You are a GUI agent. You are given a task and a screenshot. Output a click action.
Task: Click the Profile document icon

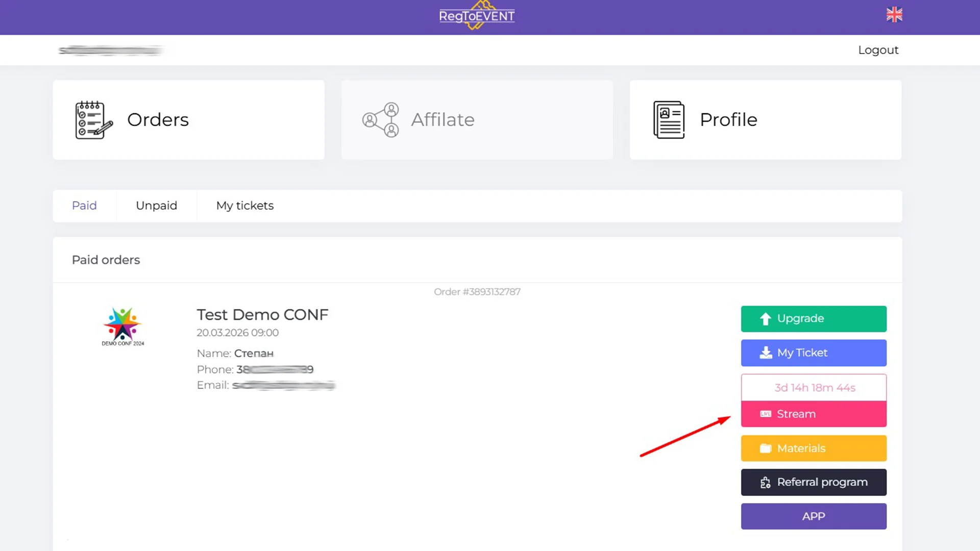click(669, 120)
